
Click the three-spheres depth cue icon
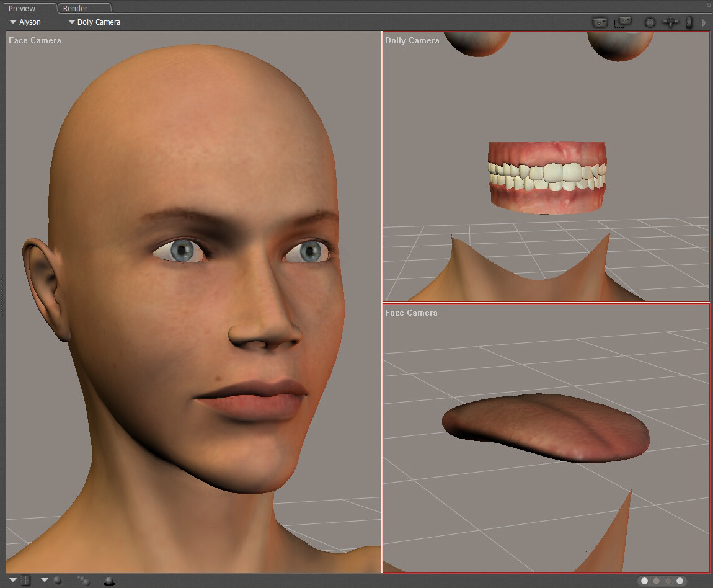(83, 581)
